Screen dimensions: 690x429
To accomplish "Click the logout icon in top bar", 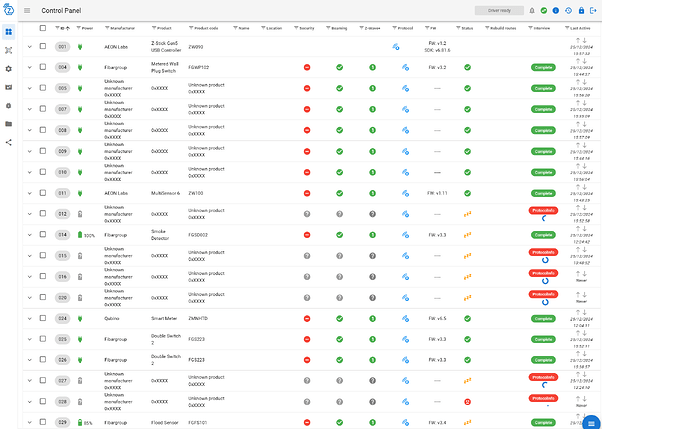I will [595, 10].
